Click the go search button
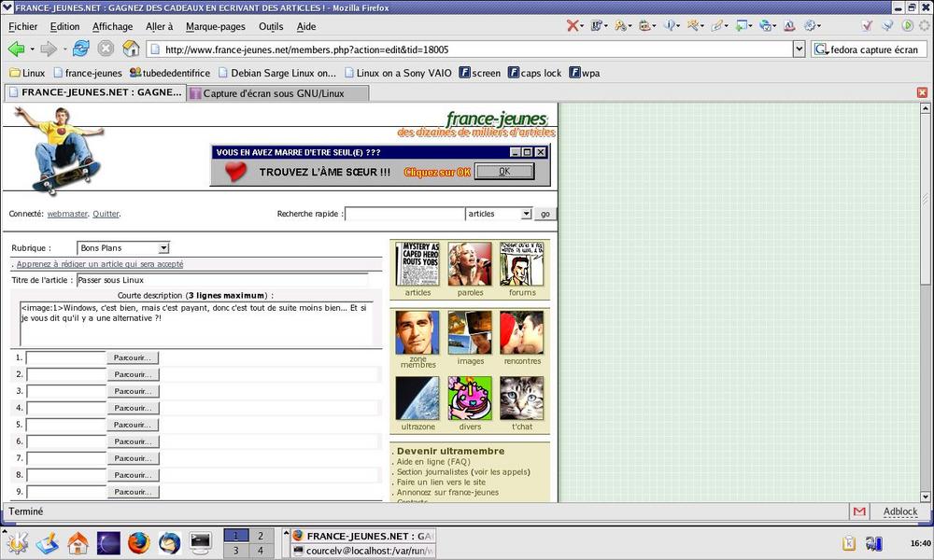 545,214
